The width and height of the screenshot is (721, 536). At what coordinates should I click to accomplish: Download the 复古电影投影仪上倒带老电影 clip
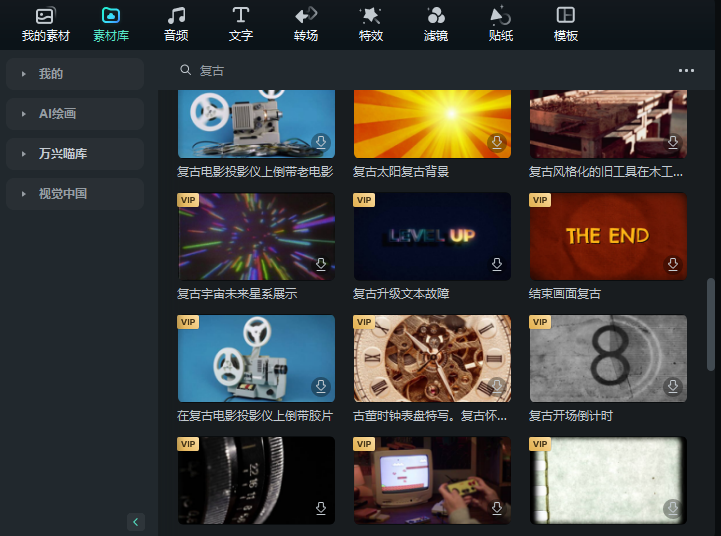tap(321, 142)
